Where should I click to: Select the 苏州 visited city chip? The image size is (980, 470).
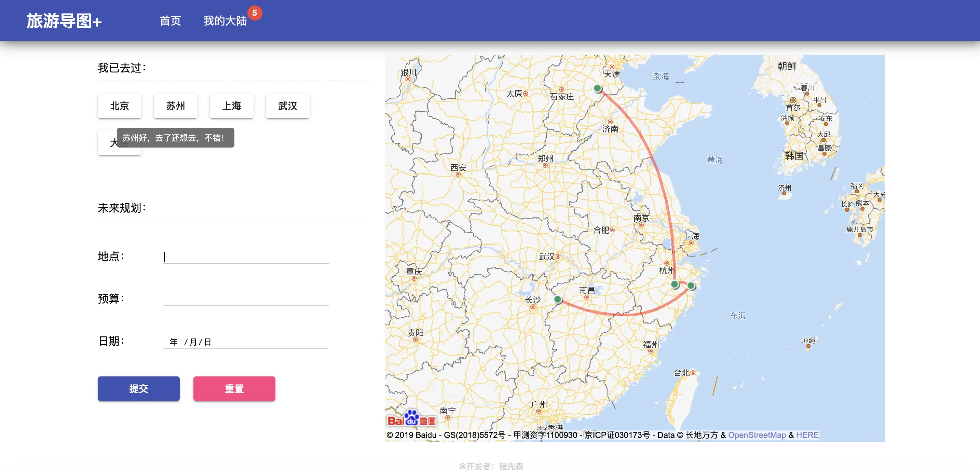[x=175, y=106]
